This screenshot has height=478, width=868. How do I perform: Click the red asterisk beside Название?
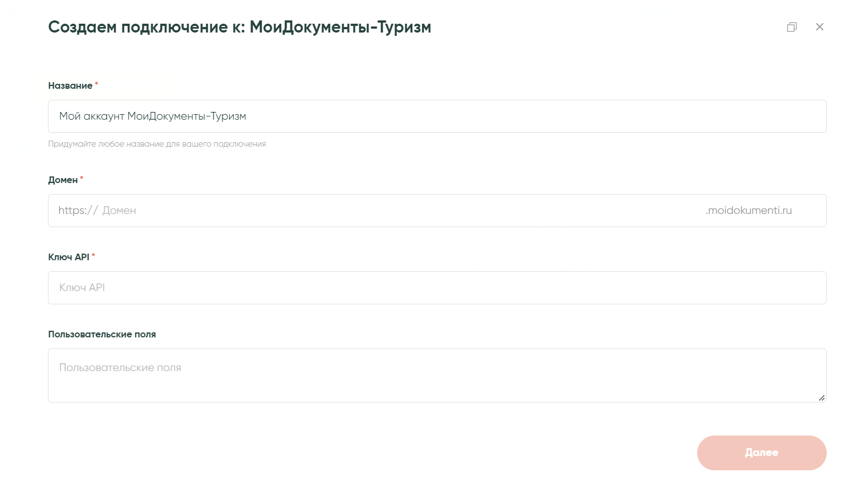(x=96, y=84)
